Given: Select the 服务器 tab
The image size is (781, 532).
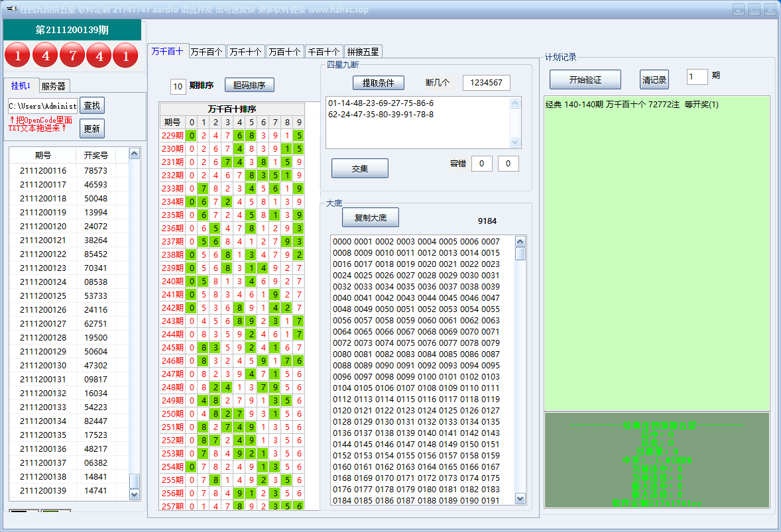Looking at the screenshot, I should pyautogui.click(x=53, y=86).
